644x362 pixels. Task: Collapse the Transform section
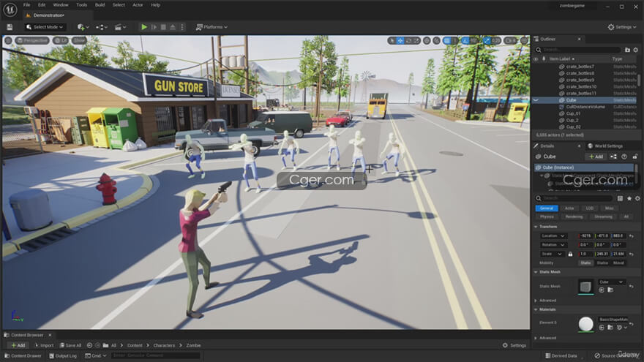tap(536, 227)
